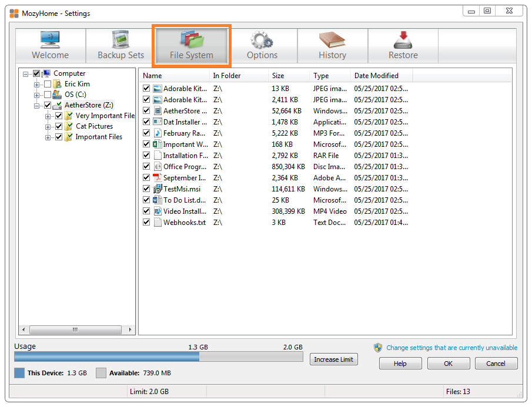This screenshot has height=407, width=532.
Task: Uncheck the Important Files folder checkbox
Action: [x=59, y=137]
